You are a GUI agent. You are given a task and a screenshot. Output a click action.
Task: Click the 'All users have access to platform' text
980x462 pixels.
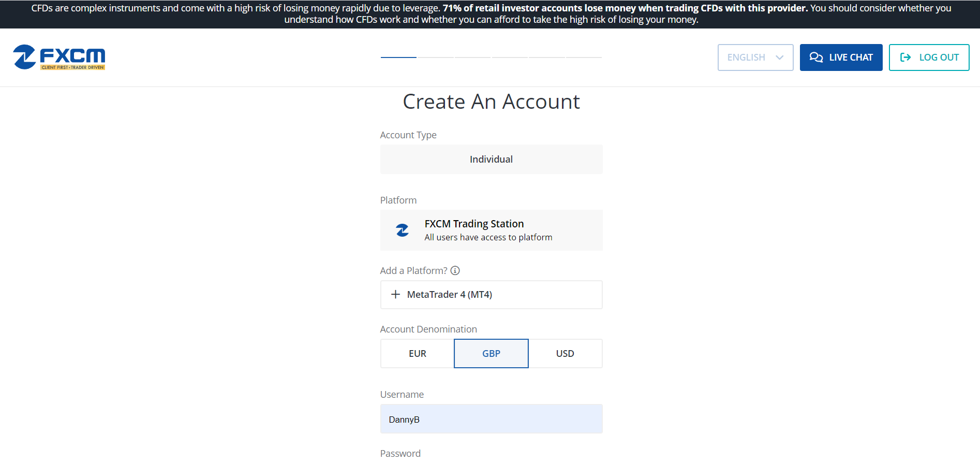488,237
